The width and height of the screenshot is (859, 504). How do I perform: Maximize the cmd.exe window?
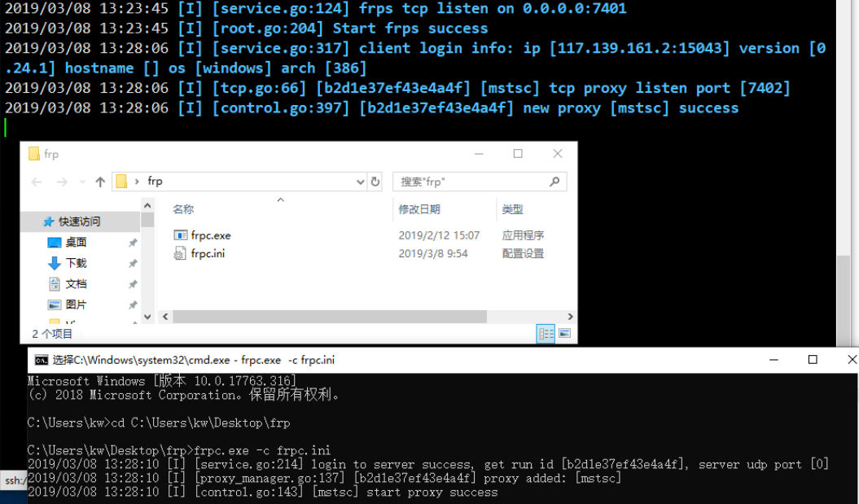click(813, 360)
